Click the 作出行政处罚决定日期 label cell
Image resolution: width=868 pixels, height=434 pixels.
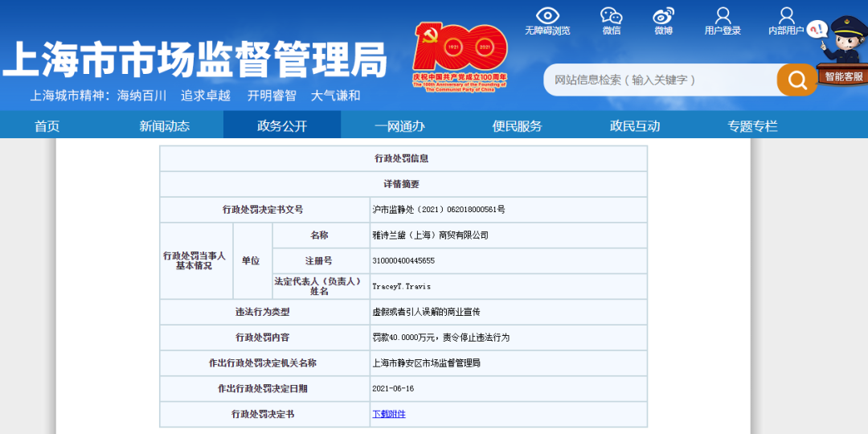click(264, 389)
